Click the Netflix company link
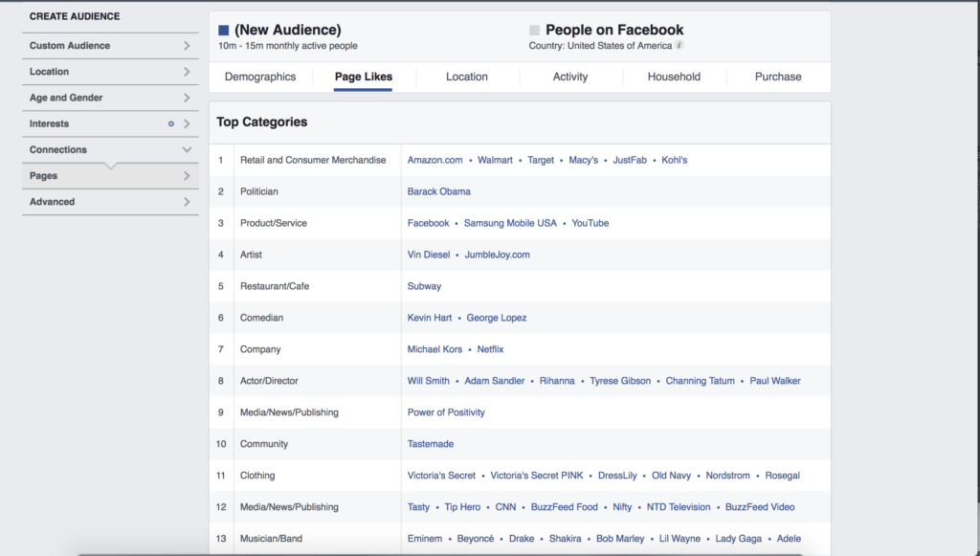The image size is (980, 556). (490, 349)
